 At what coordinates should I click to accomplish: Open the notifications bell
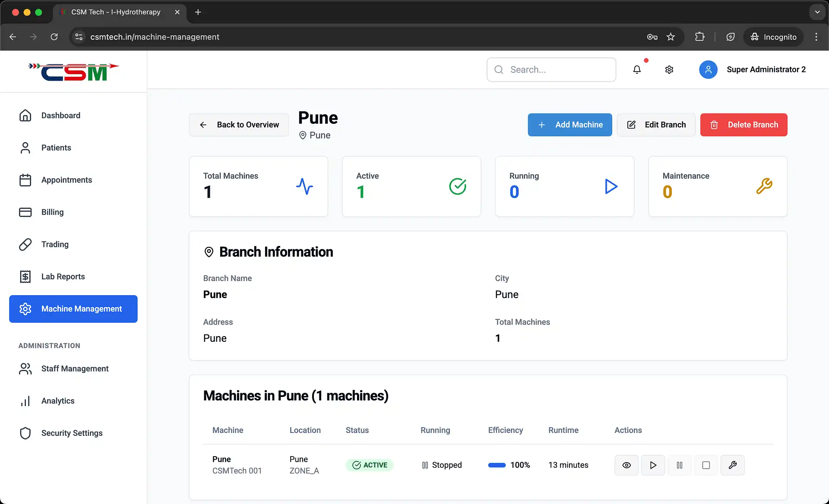(637, 69)
